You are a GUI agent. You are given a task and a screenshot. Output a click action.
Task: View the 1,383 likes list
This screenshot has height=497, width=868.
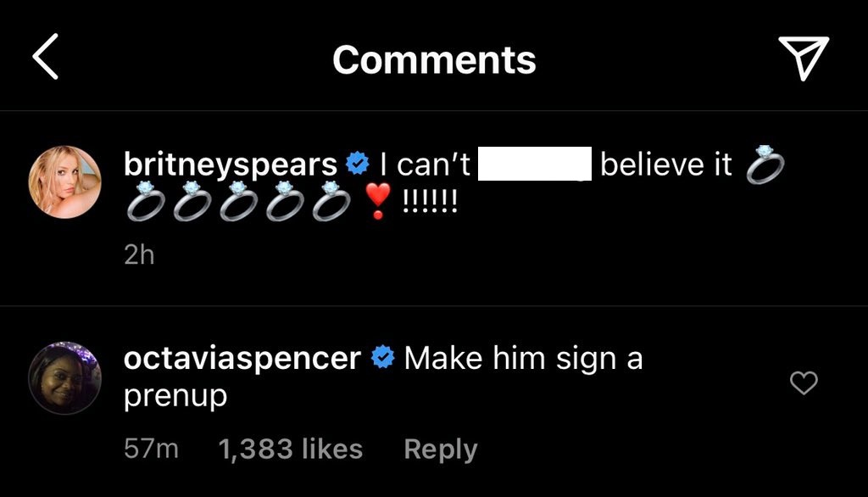click(x=290, y=449)
